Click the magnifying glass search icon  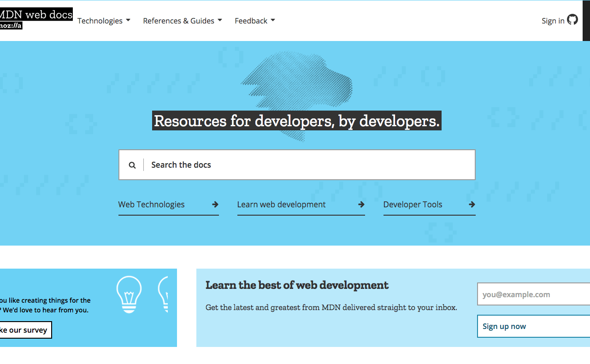tap(132, 165)
